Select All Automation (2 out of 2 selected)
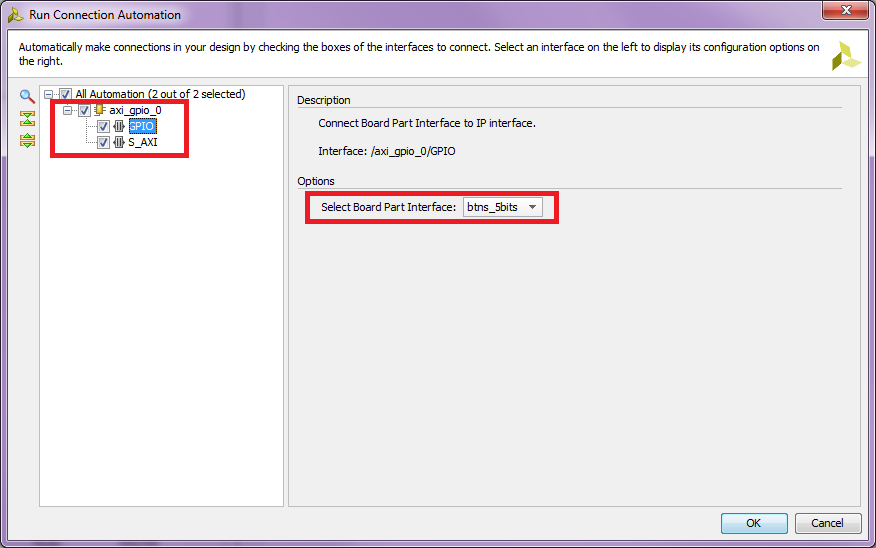This screenshot has height=548, width=876. (160, 94)
